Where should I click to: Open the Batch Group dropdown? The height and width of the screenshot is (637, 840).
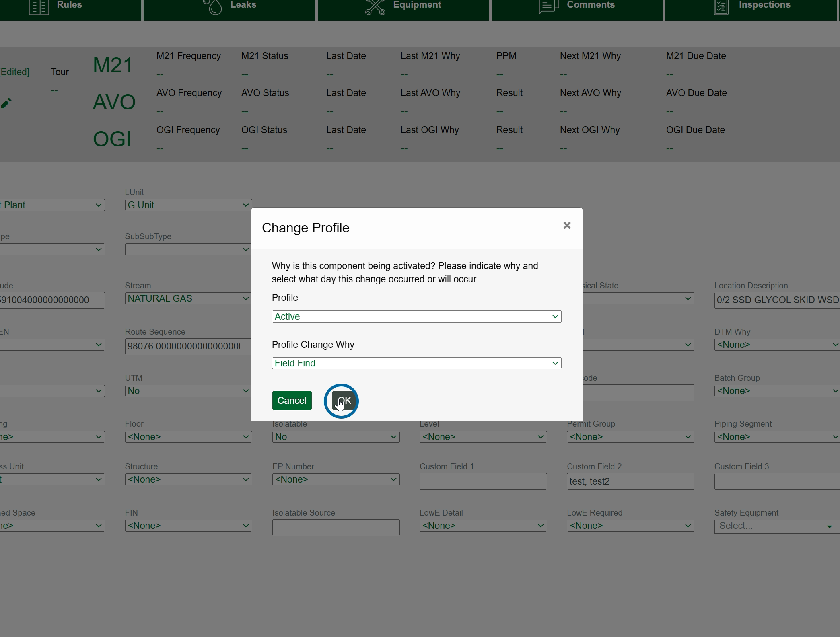(777, 391)
